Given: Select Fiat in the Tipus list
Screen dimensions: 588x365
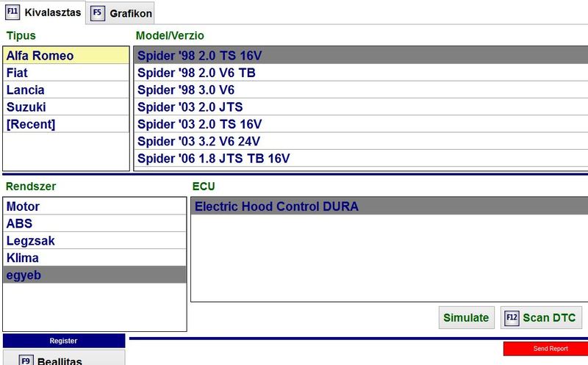Looking at the screenshot, I should click(66, 73).
